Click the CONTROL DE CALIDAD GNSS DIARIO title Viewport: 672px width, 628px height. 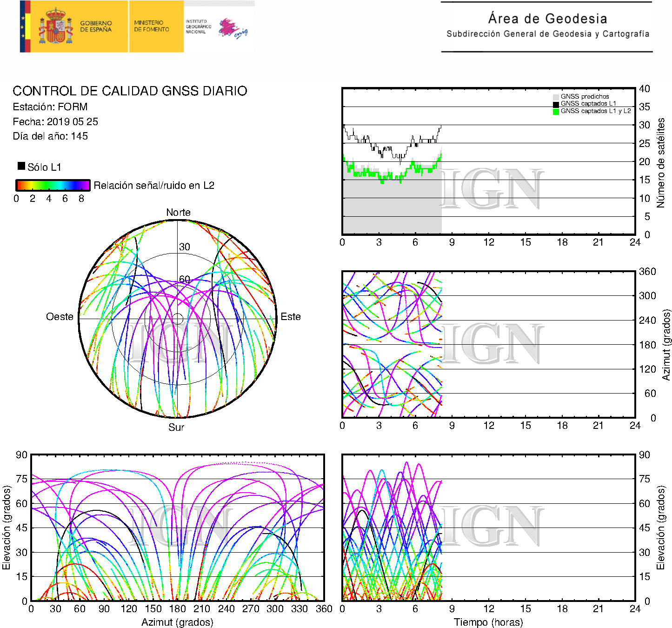130,91
